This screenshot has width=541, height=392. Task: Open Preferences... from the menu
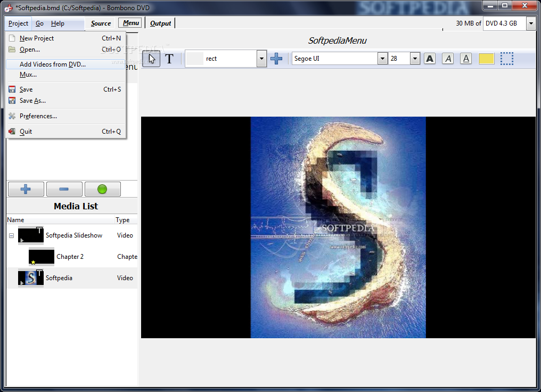pos(65,116)
